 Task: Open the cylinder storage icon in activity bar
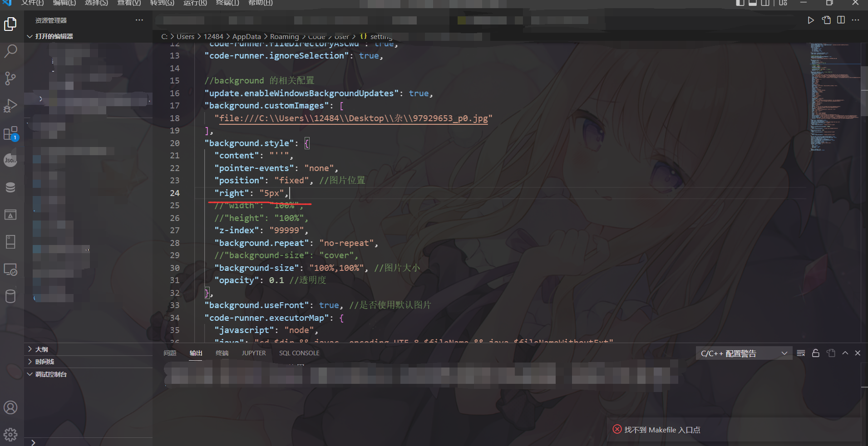tap(10, 296)
